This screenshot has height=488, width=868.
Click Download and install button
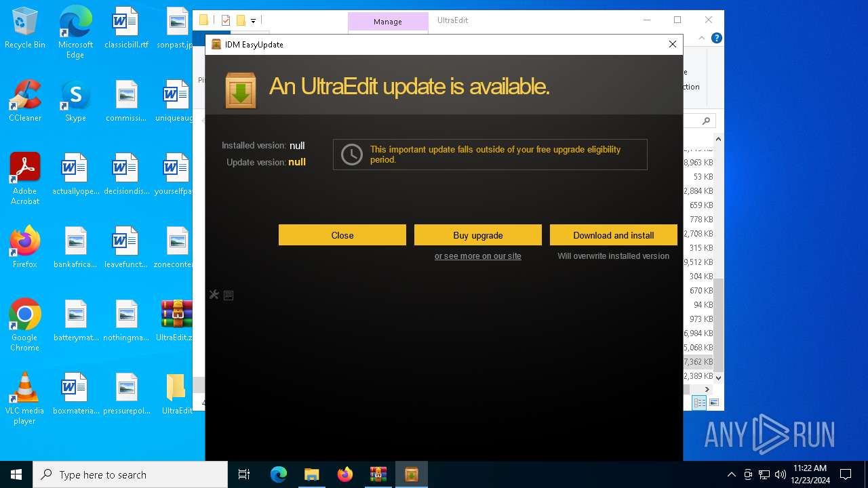[613, 235]
